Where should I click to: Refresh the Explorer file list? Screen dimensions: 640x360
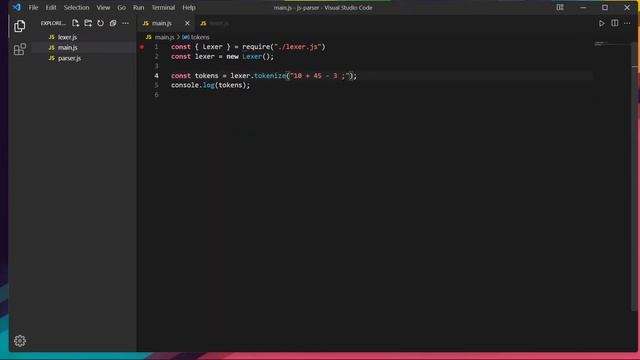100,23
